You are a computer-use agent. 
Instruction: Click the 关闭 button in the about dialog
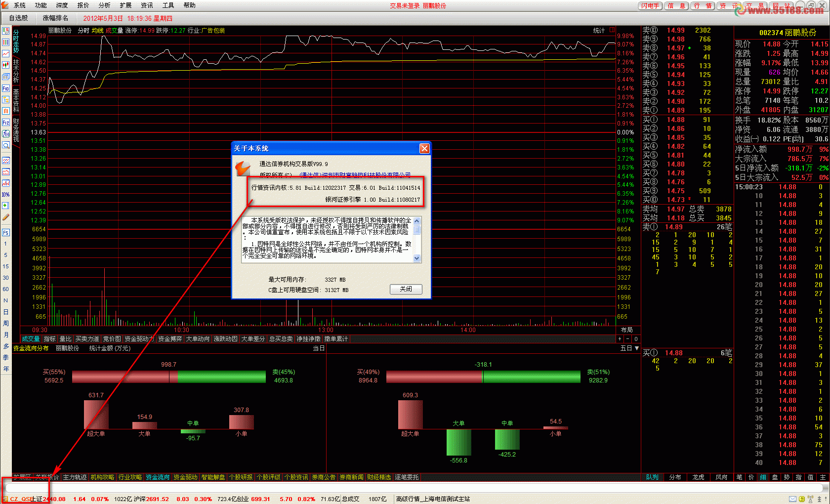click(406, 289)
